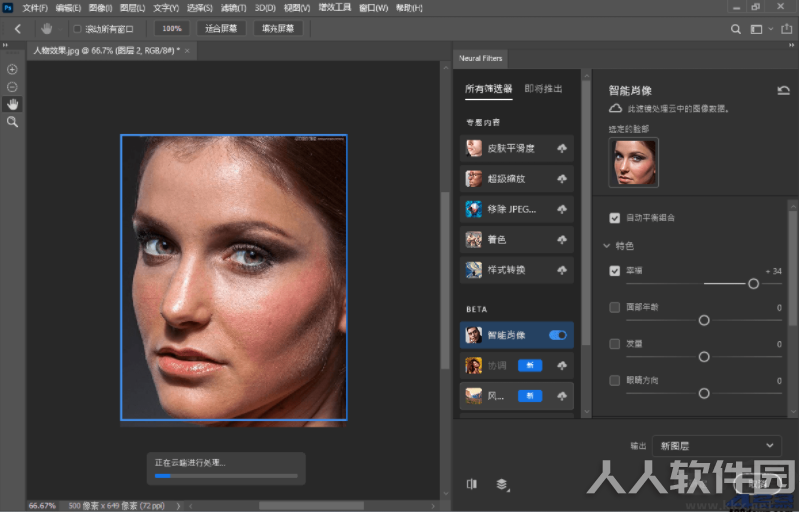Open the 增效工具 menu
This screenshot has height=512, width=800.
click(x=335, y=8)
